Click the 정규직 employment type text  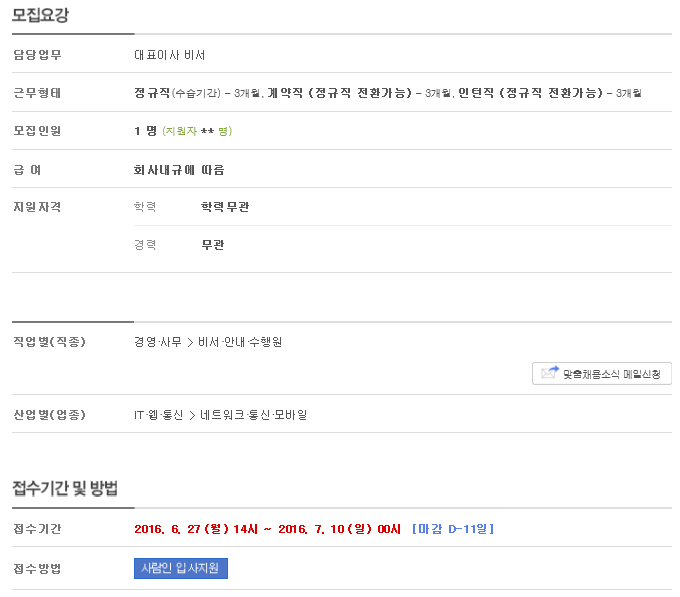pos(152,93)
